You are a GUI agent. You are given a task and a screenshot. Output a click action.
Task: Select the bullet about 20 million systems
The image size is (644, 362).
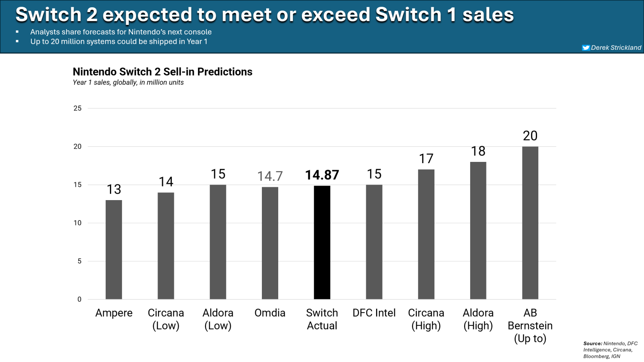(118, 42)
